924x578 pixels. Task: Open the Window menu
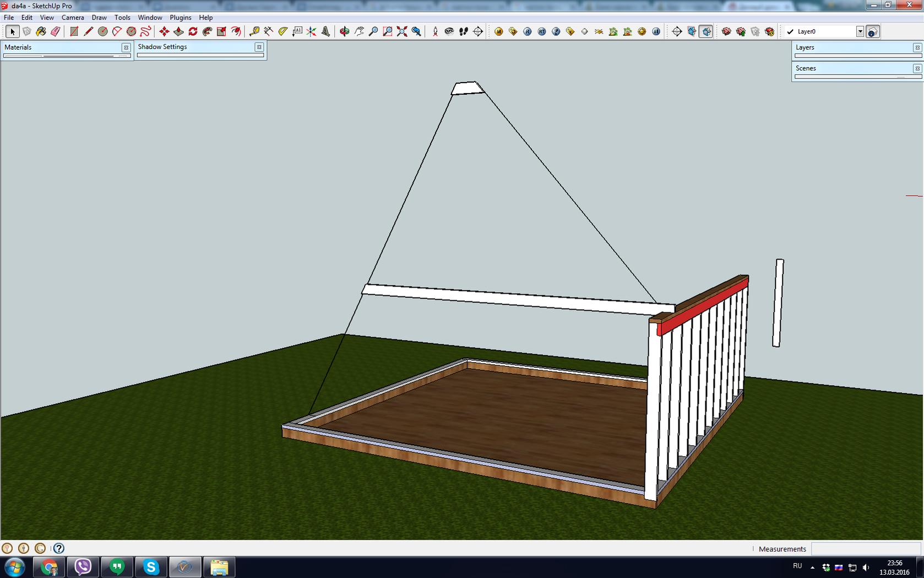pyautogui.click(x=150, y=18)
